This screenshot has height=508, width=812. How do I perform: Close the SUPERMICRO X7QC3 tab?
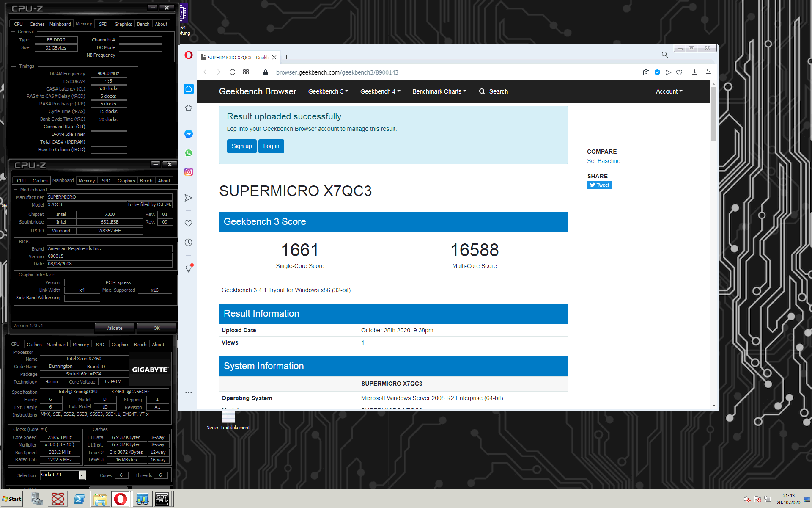coord(274,57)
